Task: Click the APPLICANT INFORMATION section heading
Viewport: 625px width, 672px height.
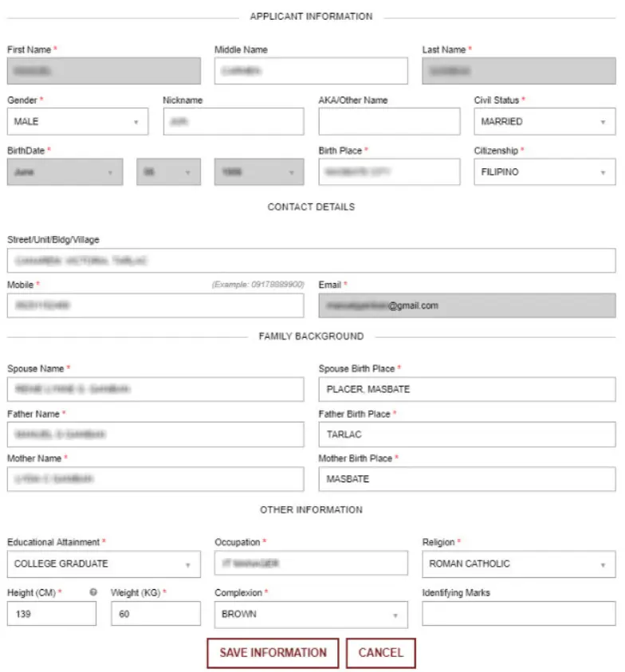Action: (311, 17)
